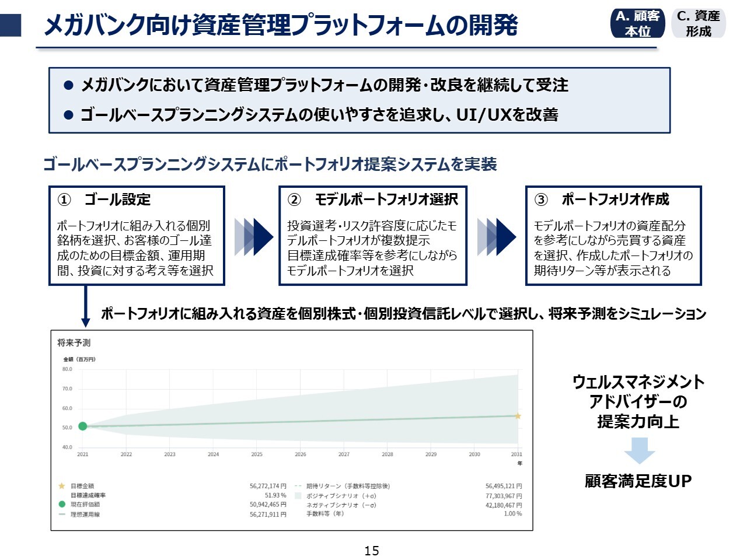Image resolution: width=747 pixels, height=560 pixels.
Task: Click the chevron arrows before the ポートフォリオ作成 box
Action: 496,237
